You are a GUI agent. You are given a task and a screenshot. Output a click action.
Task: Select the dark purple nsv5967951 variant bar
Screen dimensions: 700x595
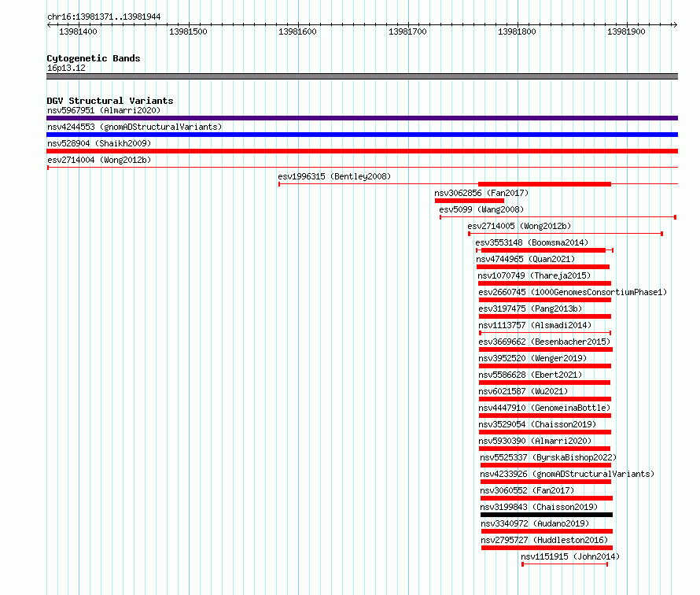[x=362, y=118]
